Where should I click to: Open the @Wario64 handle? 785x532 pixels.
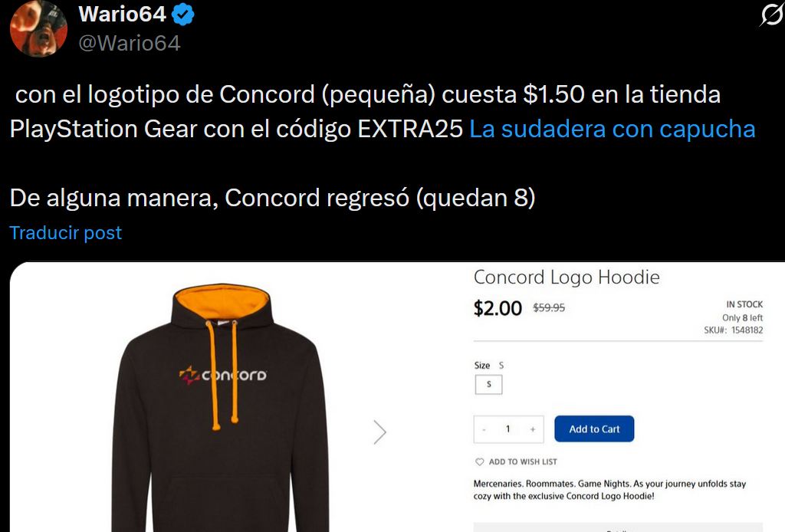[130, 43]
